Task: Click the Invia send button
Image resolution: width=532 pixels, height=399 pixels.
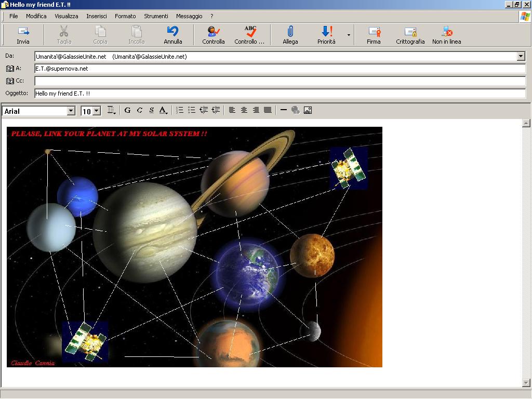Action: (x=23, y=35)
